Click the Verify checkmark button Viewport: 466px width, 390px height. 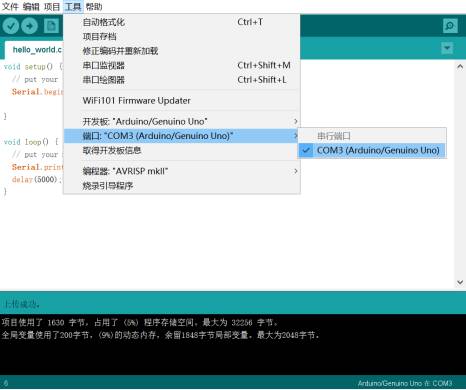tap(11, 26)
